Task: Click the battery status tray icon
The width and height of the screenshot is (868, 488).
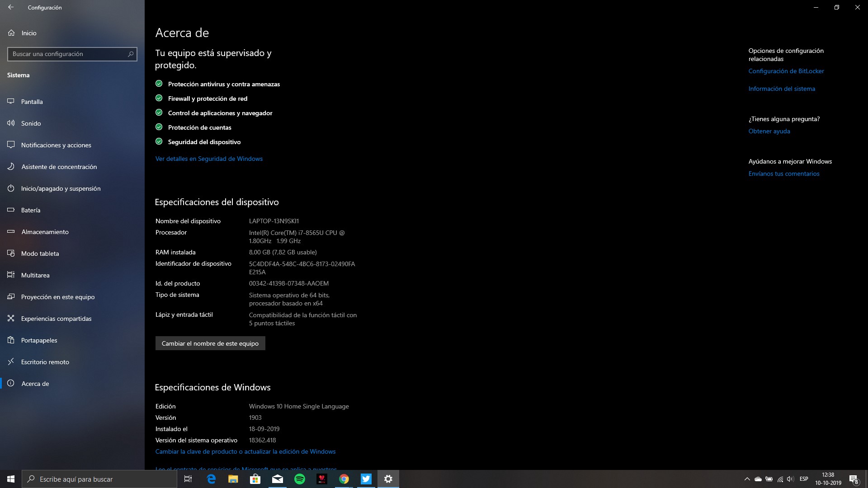Action: pyautogui.click(x=769, y=479)
